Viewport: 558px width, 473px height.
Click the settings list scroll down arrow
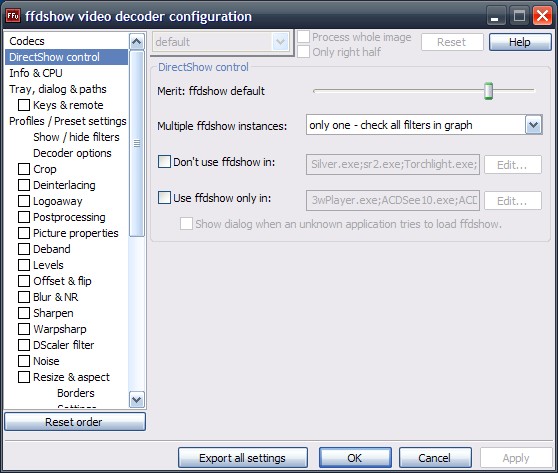137,400
